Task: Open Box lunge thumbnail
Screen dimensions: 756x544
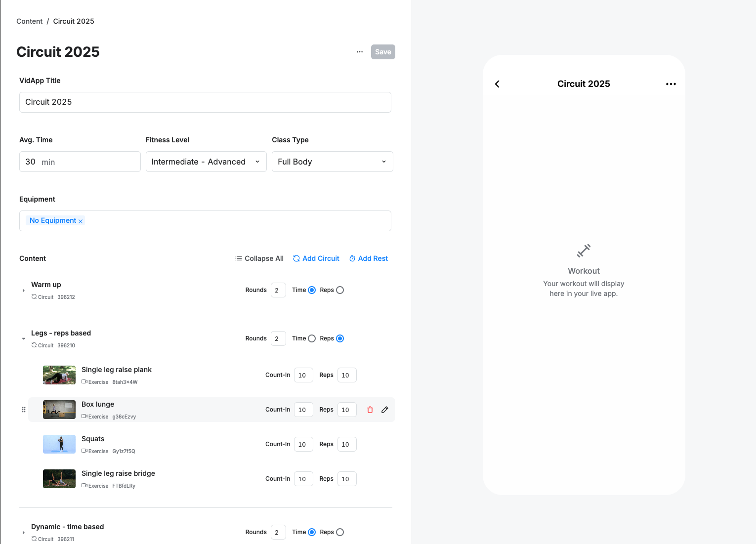Action: 59,410
